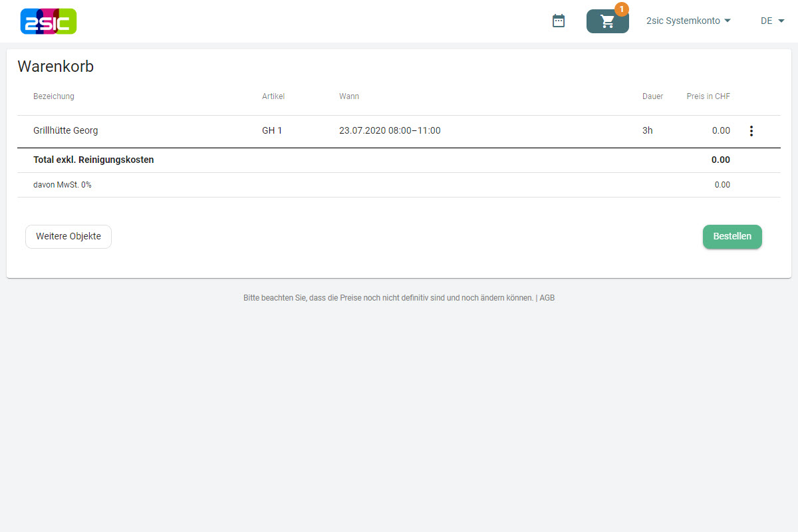Click the Artikel column header

click(x=273, y=96)
